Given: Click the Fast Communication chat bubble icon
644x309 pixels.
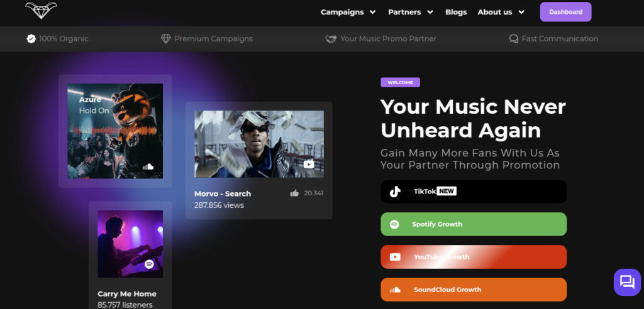Looking at the screenshot, I should coord(513,39).
